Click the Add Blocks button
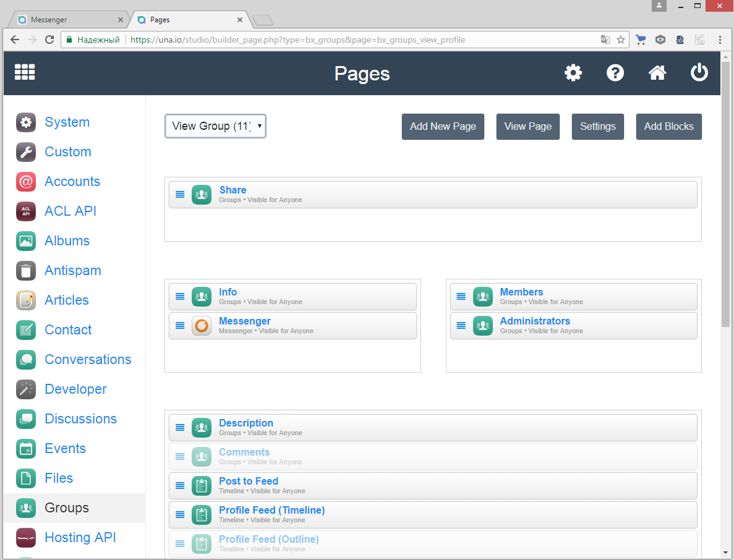The width and height of the screenshot is (734, 560). tap(668, 127)
